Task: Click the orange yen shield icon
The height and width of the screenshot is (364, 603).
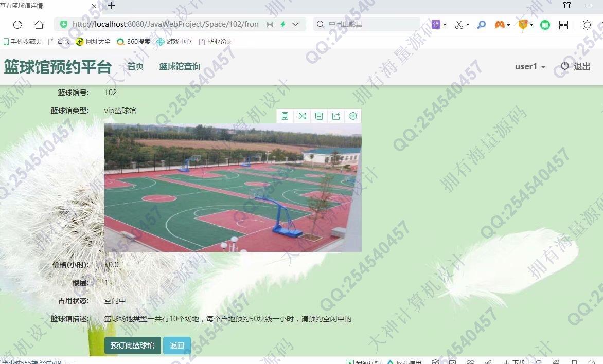Action: coord(523,25)
